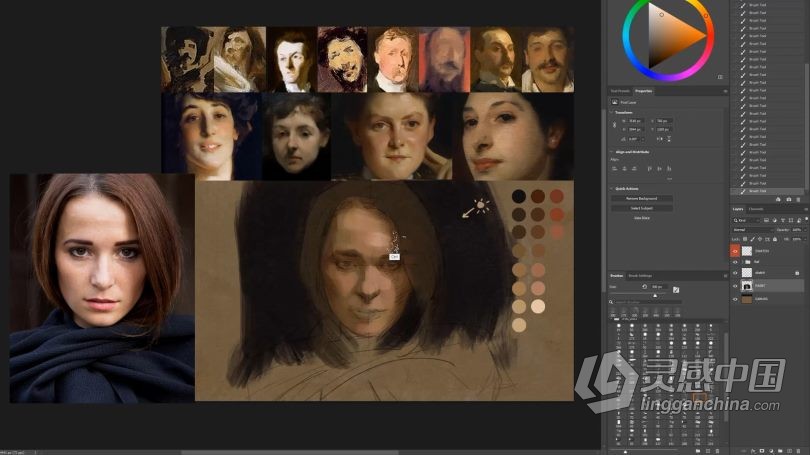Create new document from current history state

pyautogui.click(x=778, y=199)
